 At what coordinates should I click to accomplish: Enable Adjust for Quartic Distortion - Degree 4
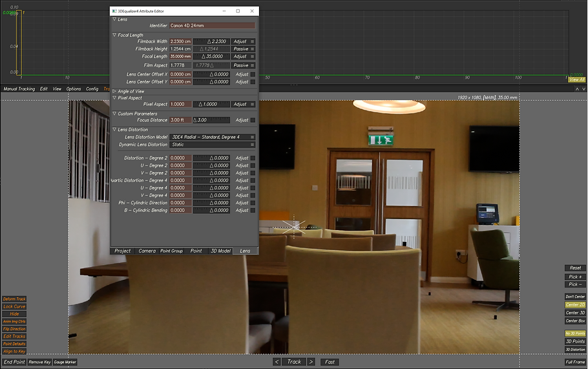click(x=253, y=180)
